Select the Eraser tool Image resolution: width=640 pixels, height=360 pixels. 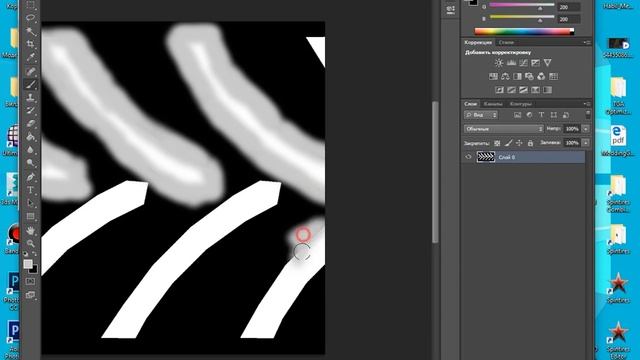(x=31, y=124)
